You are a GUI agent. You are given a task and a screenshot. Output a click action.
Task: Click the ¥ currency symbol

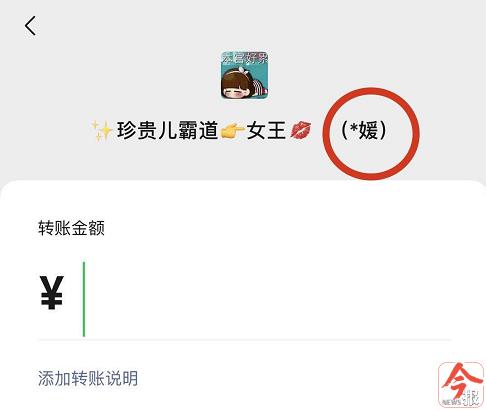[x=52, y=293]
